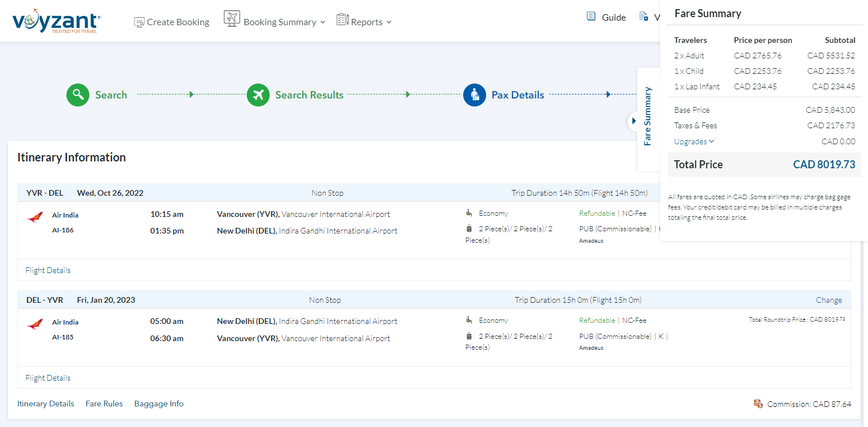Open the Baggage Info link
The width and height of the screenshot is (868, 427).
(159, 404)
